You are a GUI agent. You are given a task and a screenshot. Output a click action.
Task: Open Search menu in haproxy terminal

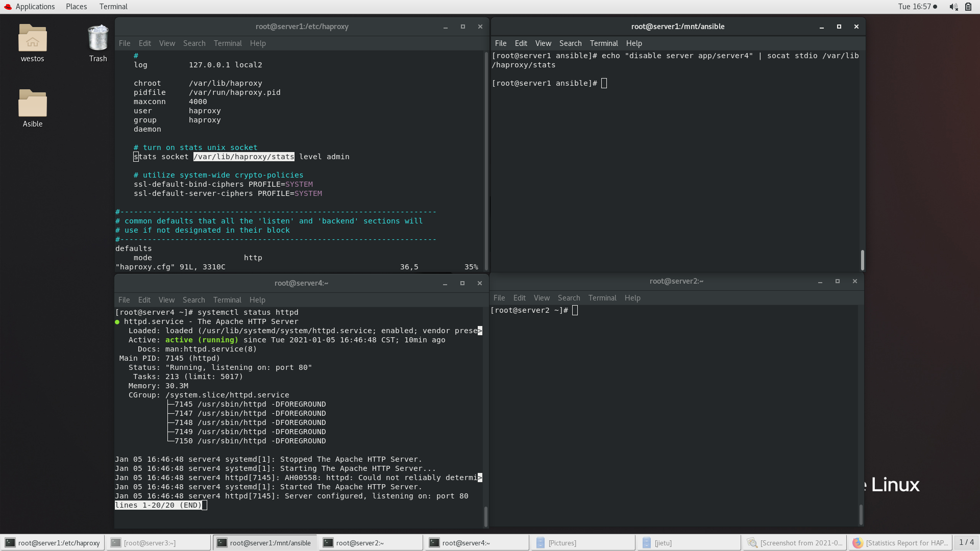click(194, 43)
